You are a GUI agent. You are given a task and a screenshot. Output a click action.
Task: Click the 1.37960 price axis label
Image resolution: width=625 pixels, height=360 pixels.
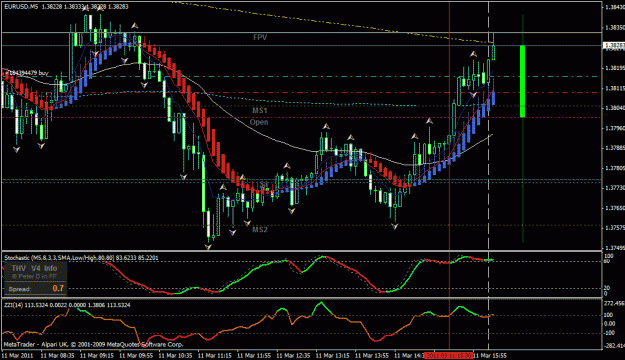pyautogui.click(x=614, y=128)
